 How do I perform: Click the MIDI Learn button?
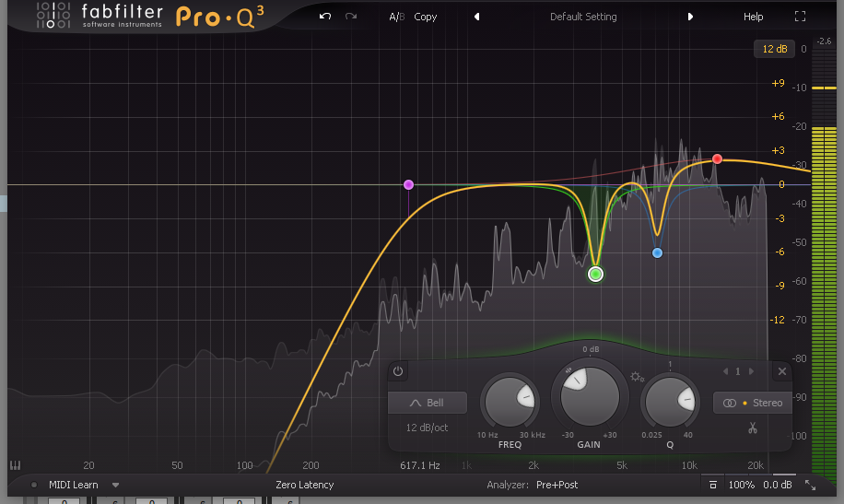(x=73, y=485)
